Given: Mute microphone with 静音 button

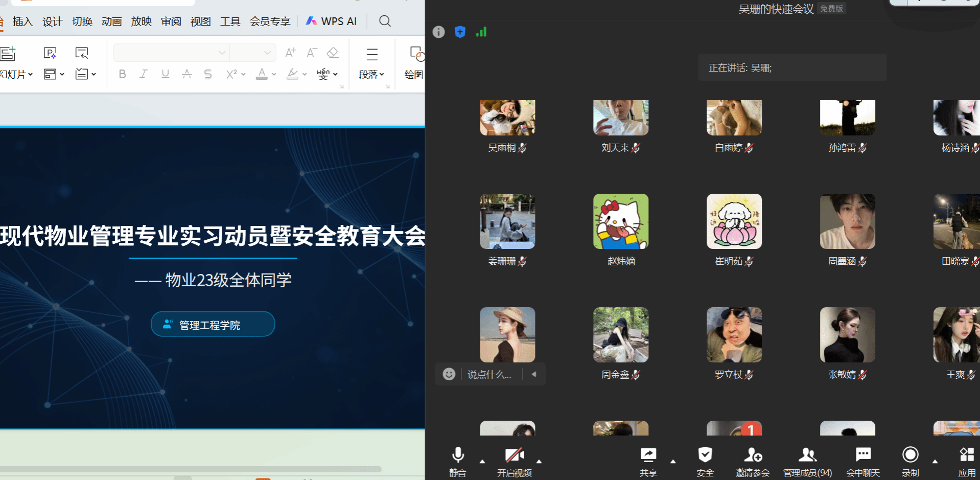Looking at the screenshot, I should [x=458, y=461].
